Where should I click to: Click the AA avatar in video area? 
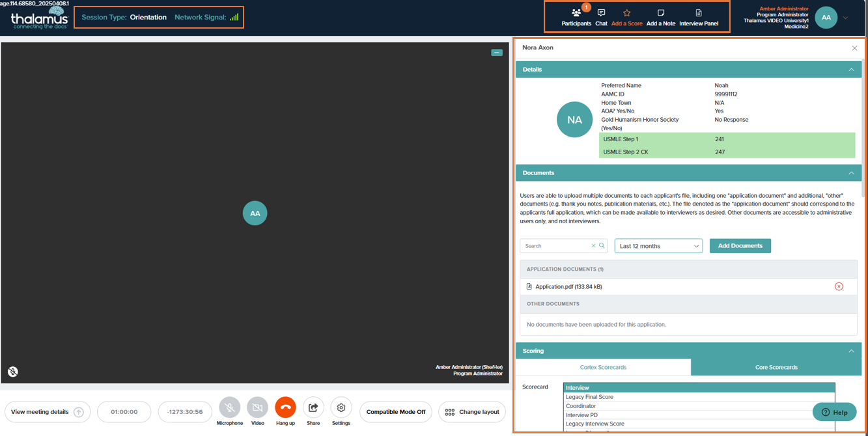tap(255, 213)
